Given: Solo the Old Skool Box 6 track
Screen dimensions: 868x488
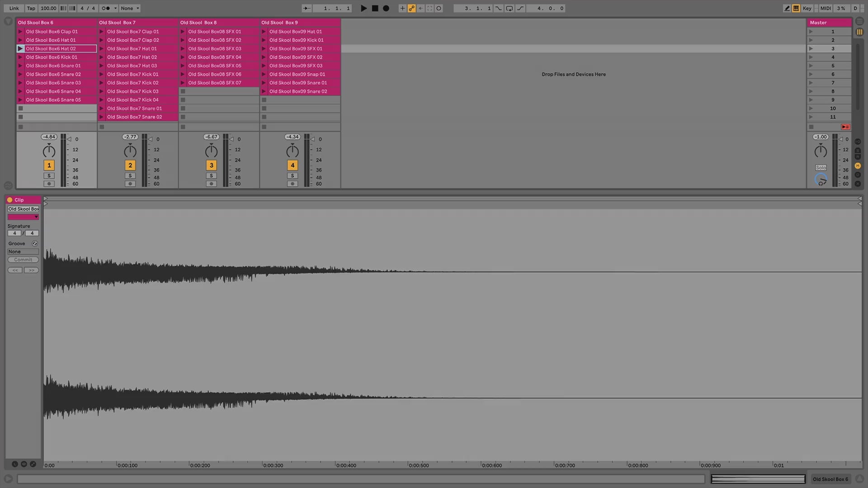Looking at the screenshot, I should tap(49, 176).
